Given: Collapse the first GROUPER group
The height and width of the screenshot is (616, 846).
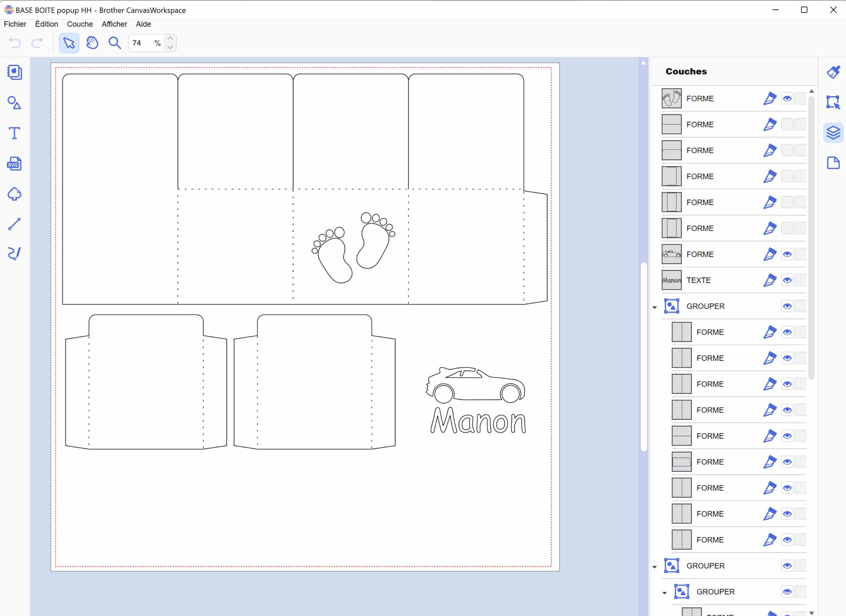Looking at the screenshot, I should tap(655, 307).
